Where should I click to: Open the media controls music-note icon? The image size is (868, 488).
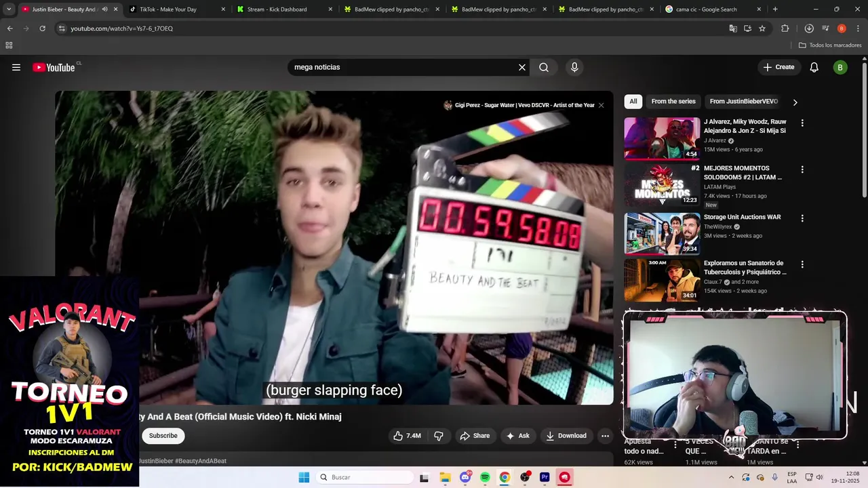tap(825, 28)
